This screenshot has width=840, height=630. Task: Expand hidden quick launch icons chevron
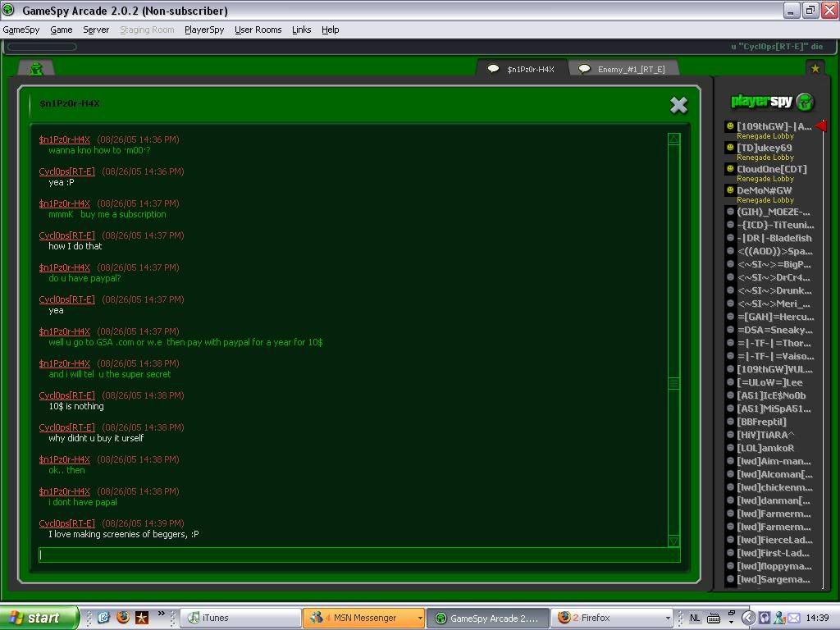coord(161,614)
